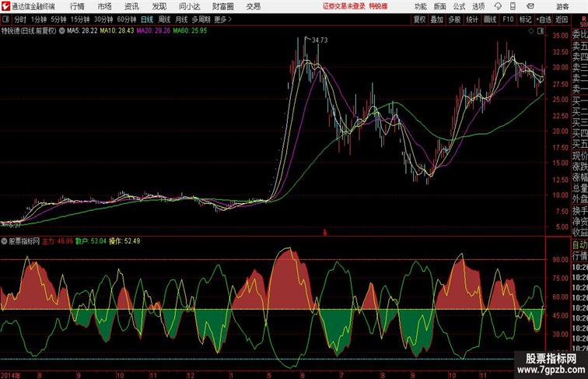This screenshot has width=588, height=379.
Task: Switch to 5分钟 period tab
Action: [x=59, y=19]
